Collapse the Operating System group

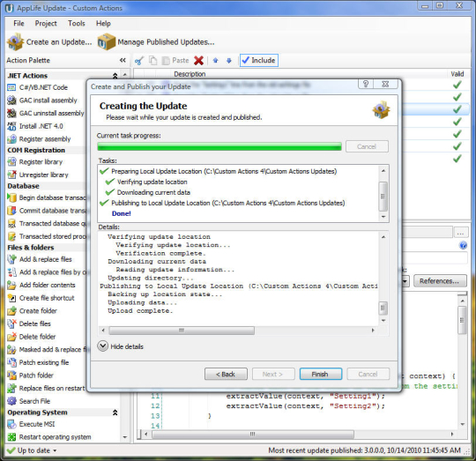pos(115,413)
